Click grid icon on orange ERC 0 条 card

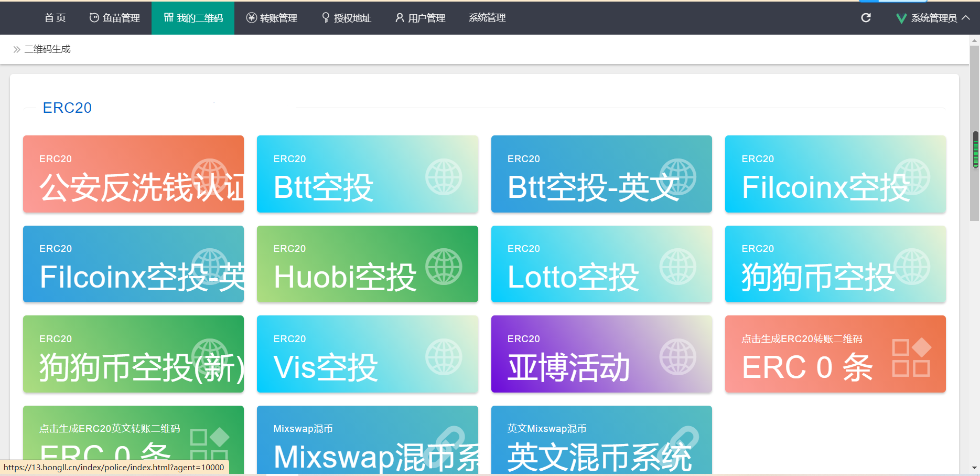click(x=912, y=358)
